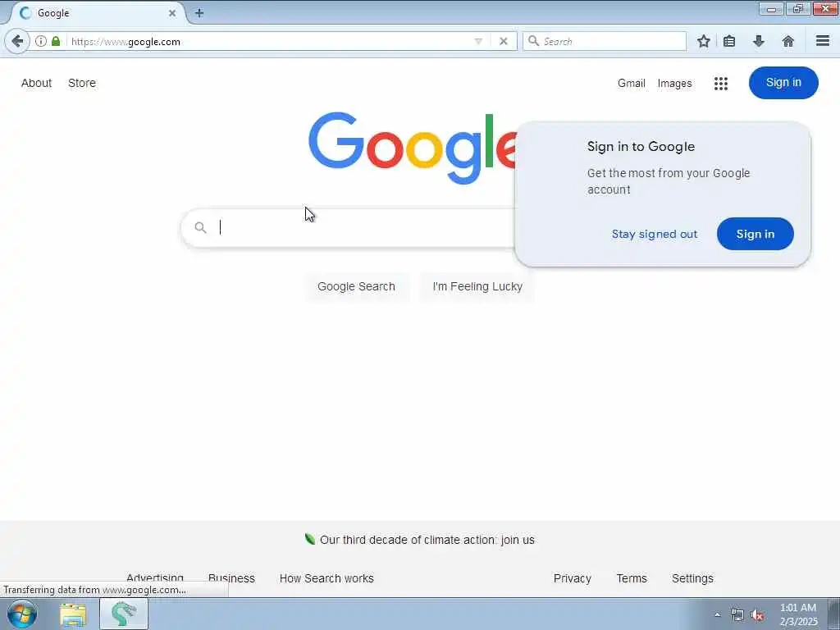The image size is (840, 630).
Task: Open a new tab with plus button
Action: (199, 13)
